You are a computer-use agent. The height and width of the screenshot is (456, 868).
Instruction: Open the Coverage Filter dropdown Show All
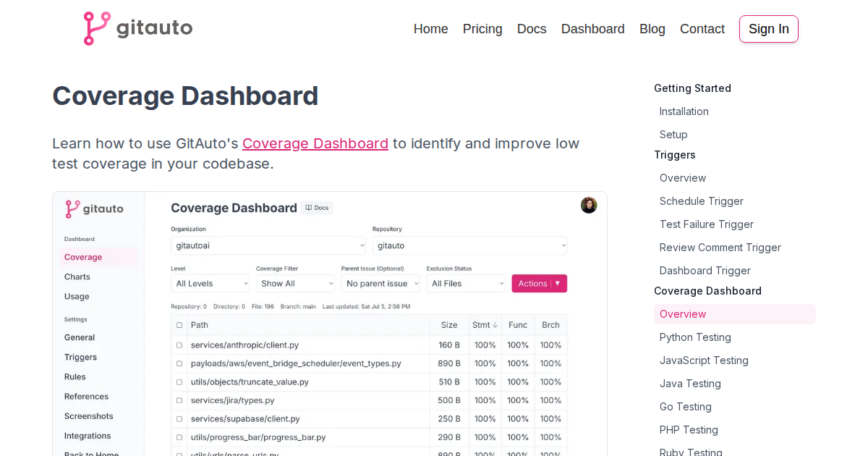tap(296, 284)
